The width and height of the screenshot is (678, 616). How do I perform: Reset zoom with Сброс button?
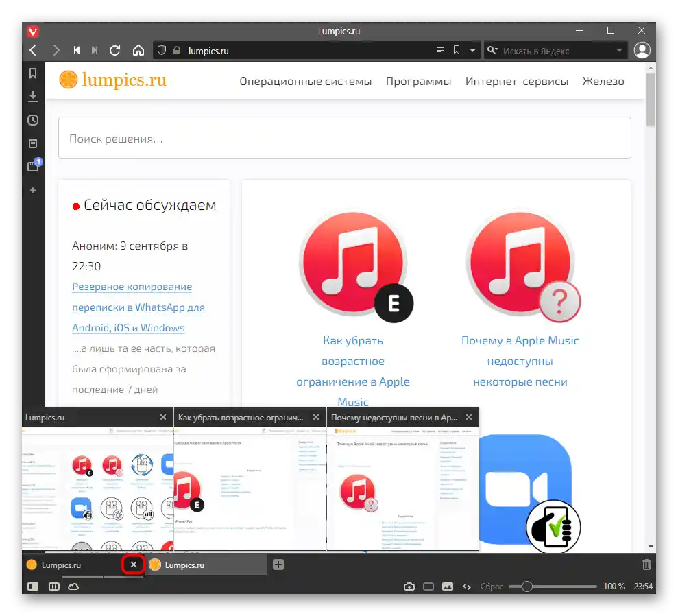coord(492,587)
